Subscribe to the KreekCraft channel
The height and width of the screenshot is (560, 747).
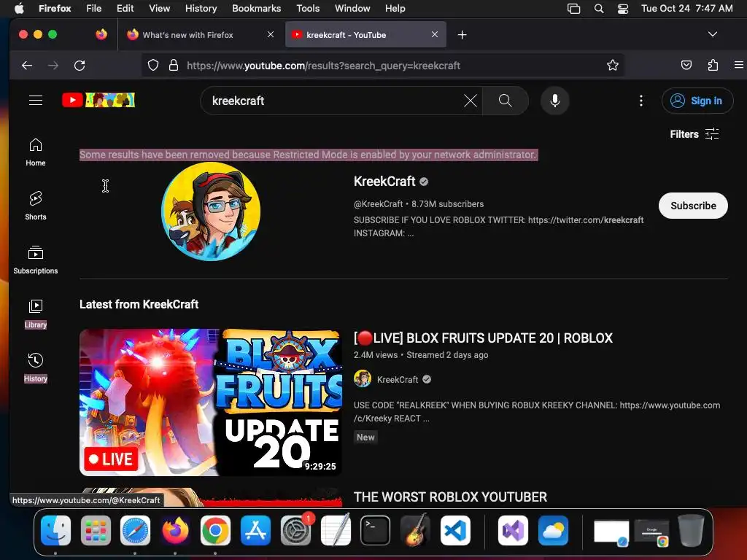[693, 206]
